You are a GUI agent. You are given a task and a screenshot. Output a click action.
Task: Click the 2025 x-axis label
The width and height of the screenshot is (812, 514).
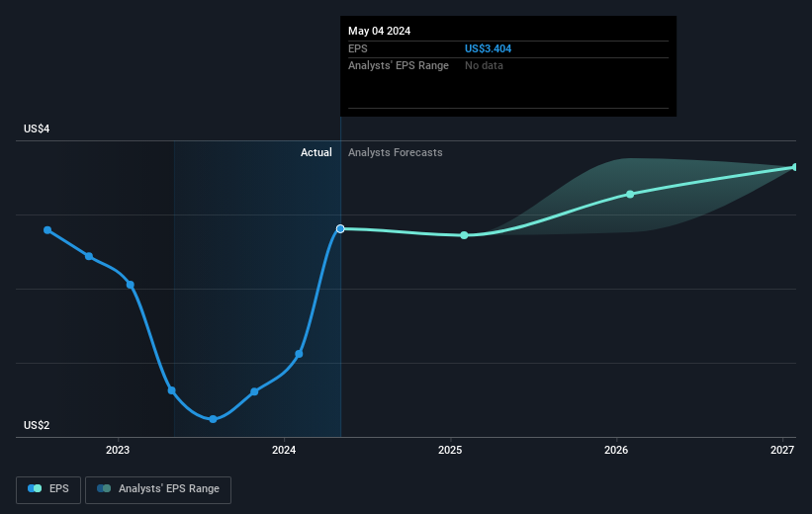[450, 451]
